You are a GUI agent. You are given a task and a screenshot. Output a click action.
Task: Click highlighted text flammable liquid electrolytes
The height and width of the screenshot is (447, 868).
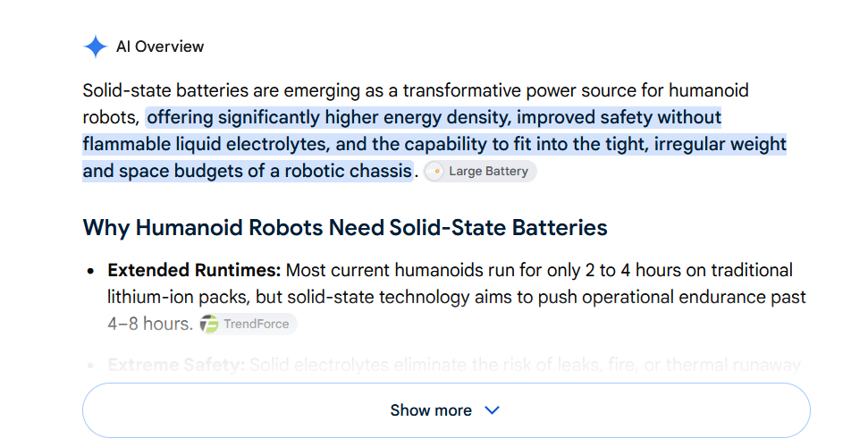coord(206,144)
